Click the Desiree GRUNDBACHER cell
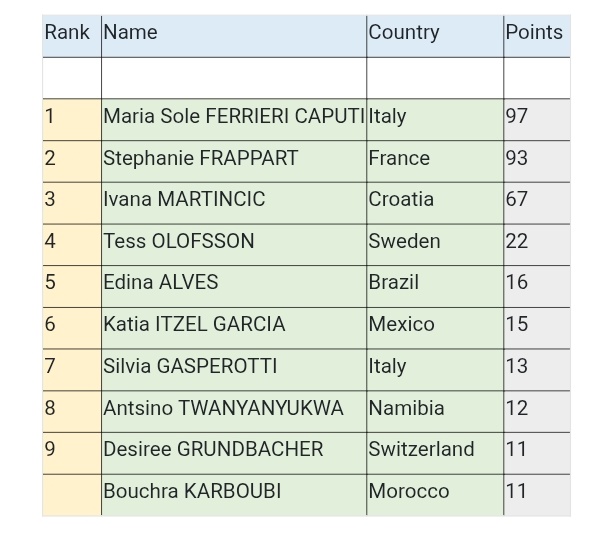 [234, 453]
